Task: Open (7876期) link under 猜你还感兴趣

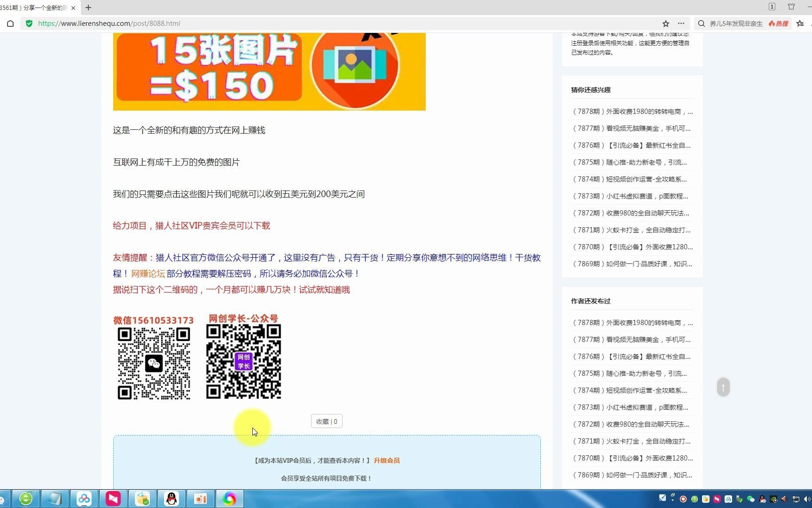Action: tap(631, 145)
